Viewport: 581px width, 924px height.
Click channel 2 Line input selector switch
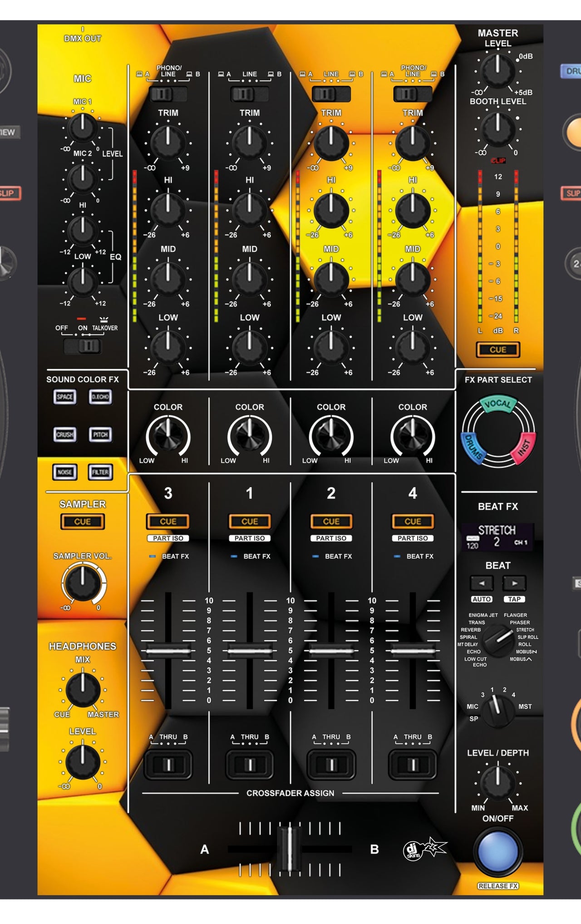pos(331,94)
